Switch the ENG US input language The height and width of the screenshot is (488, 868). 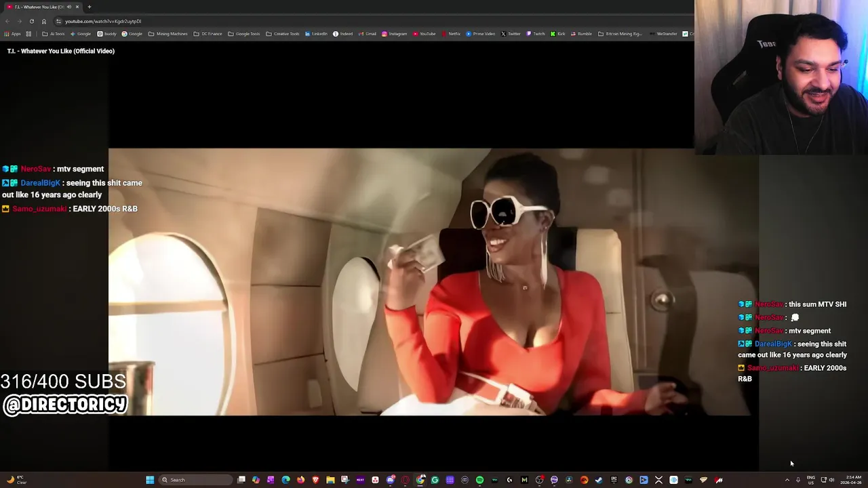811,480
